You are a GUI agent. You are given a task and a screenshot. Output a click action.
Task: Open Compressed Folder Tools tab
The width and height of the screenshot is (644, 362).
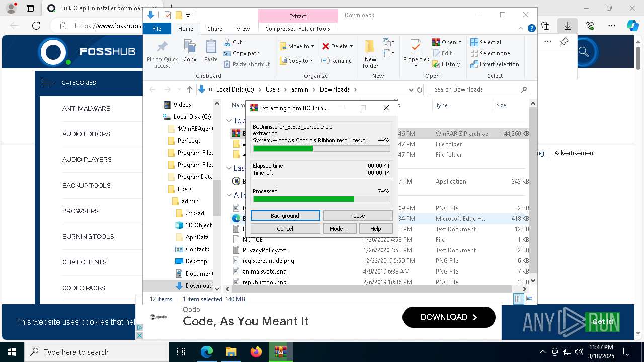[297, 29]
